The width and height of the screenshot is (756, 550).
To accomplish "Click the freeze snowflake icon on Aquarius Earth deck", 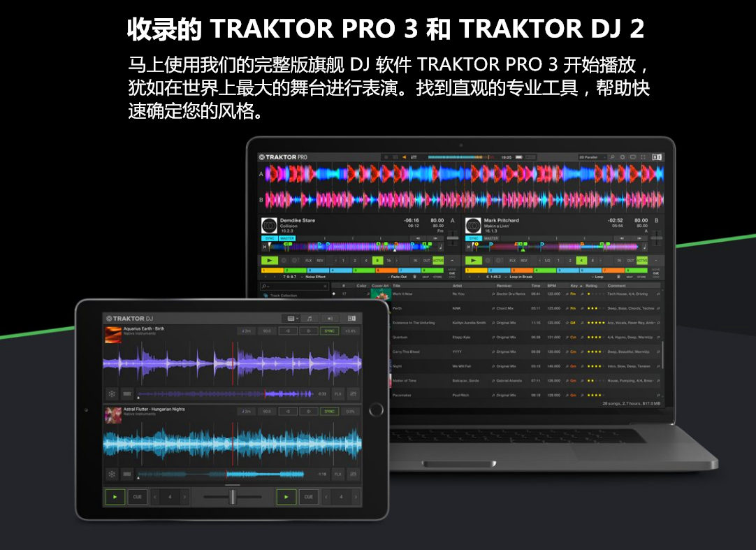I will 112,393.
